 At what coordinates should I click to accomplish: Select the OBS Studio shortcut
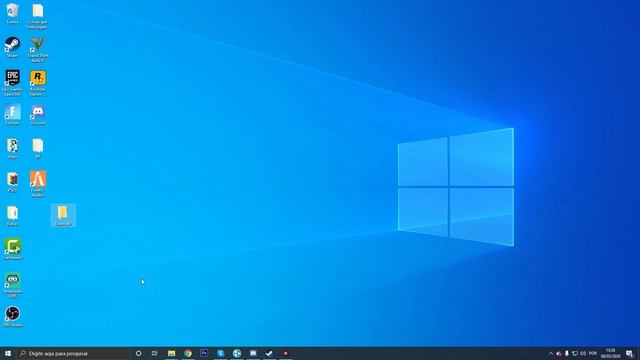(x=12, y=317)
